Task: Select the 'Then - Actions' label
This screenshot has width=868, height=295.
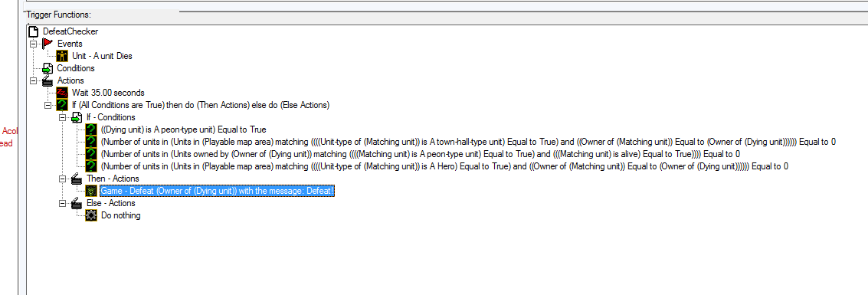Action: pos(113,179)
